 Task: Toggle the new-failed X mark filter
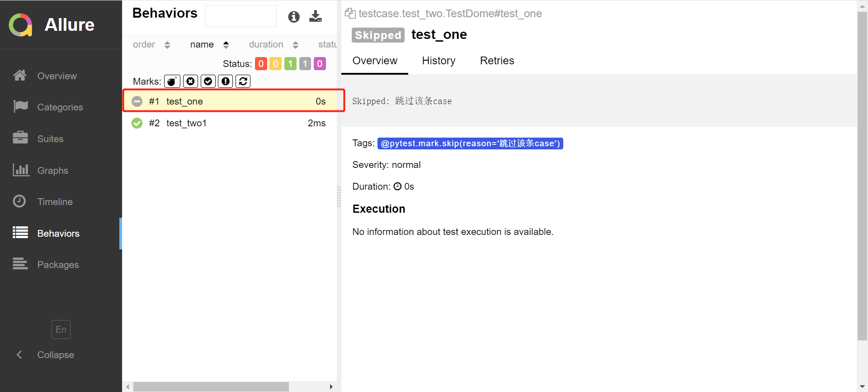(x=191, y=81)
